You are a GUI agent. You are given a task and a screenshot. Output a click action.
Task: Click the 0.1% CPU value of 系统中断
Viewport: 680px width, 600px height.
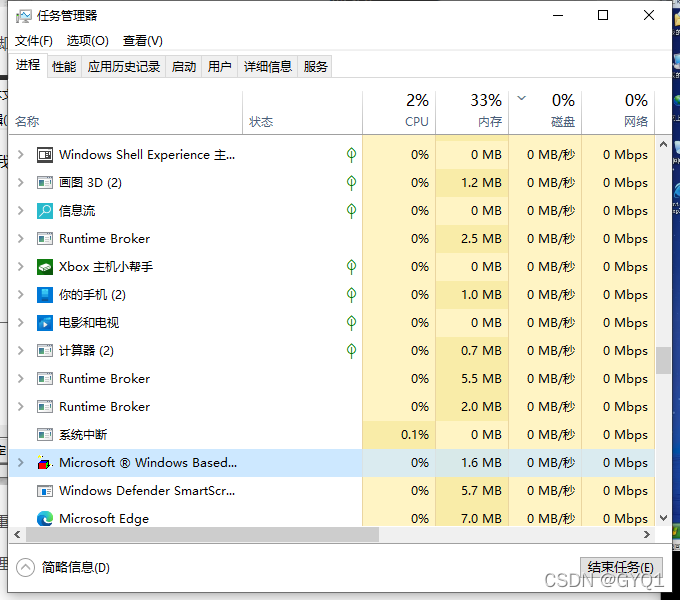click(415, 434)
